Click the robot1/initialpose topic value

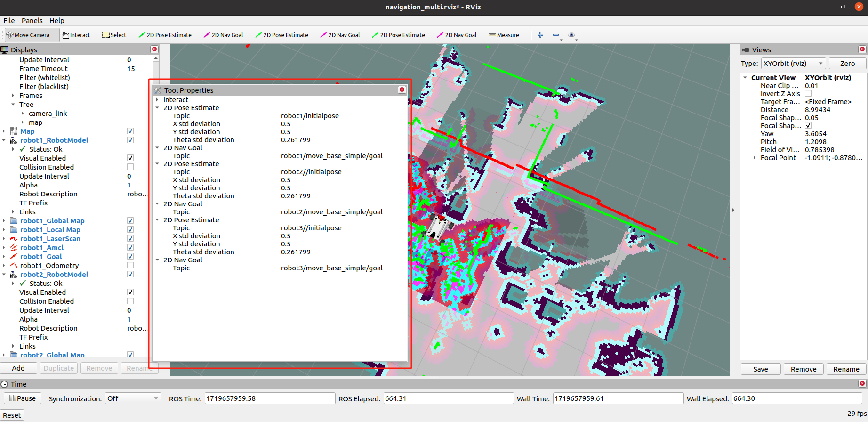click(x=310, y=115)
